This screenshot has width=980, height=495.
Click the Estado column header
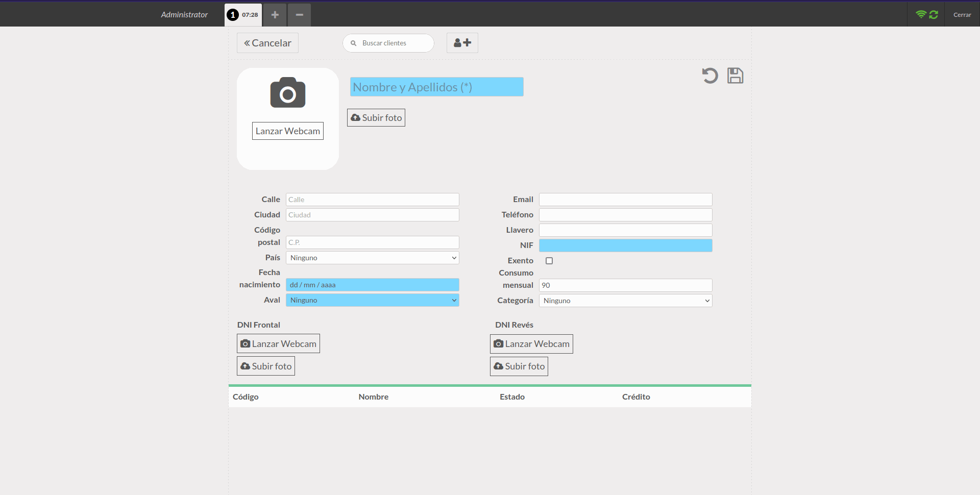tap(512, 397)
